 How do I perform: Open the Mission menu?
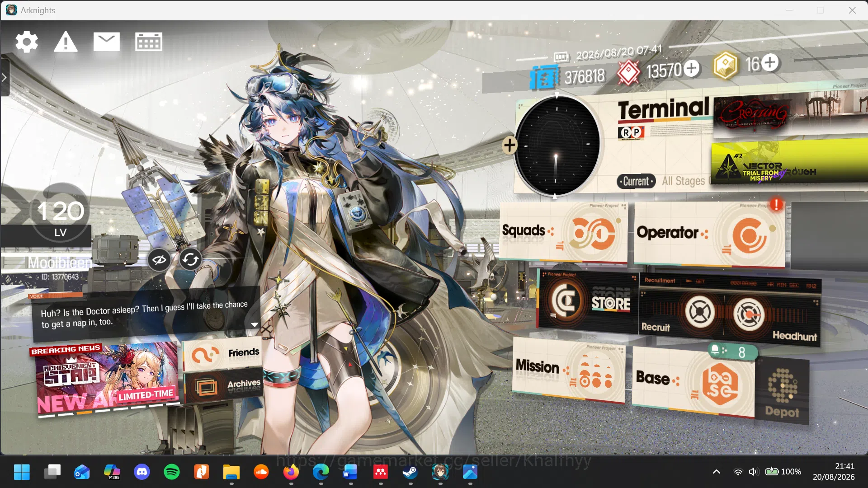click(569, 371)
